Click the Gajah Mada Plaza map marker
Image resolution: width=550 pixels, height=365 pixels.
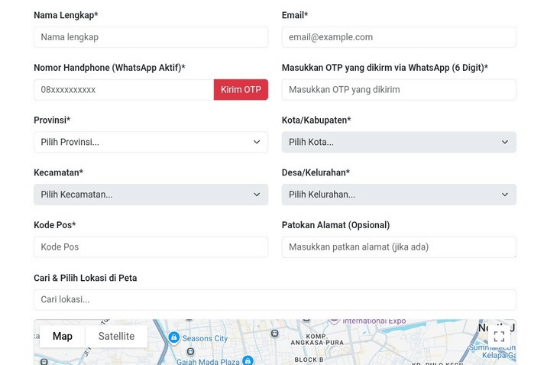pyautogui.click(x=248, y=360)
